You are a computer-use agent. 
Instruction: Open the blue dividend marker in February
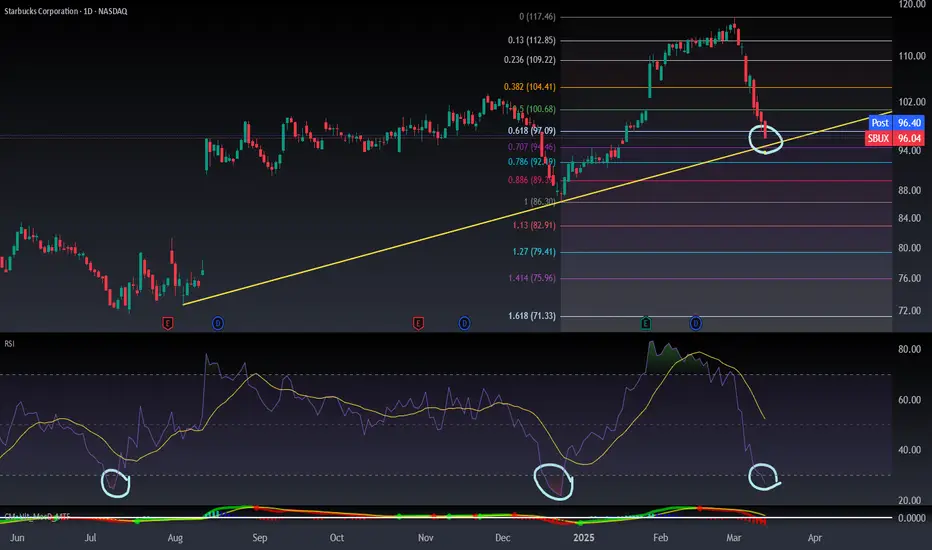click(x=695, y=323)
